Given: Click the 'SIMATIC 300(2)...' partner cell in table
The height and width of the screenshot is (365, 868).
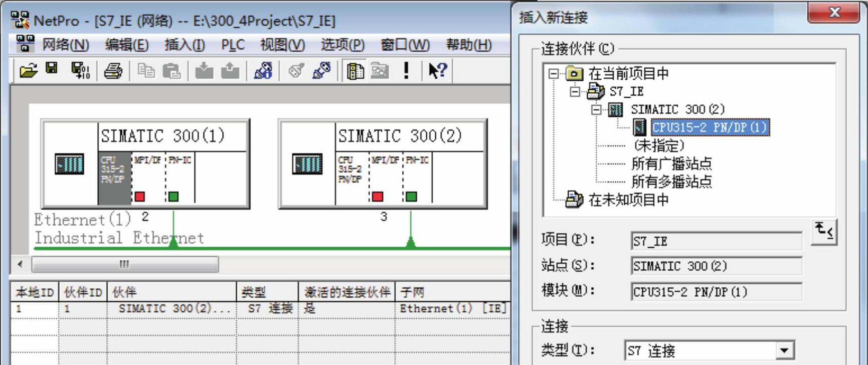Looking at the screenshot, I should [172, 308].
